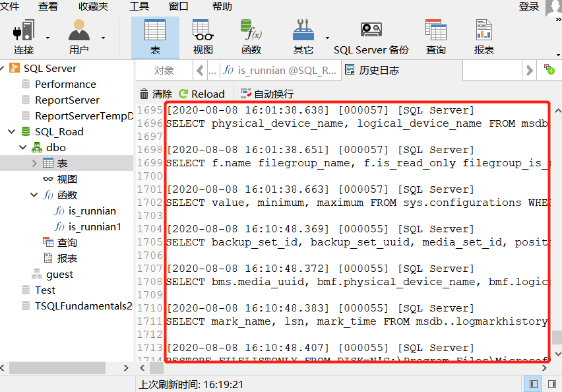The image size is (562, 392).
Task: Open the 工具 menu
Action: pos(139,6)
